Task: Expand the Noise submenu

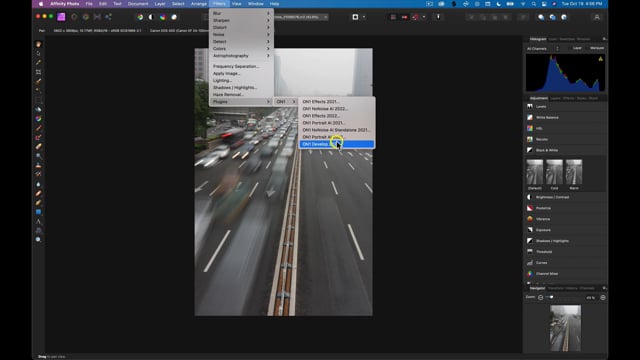Action: (x=241, y=35)
